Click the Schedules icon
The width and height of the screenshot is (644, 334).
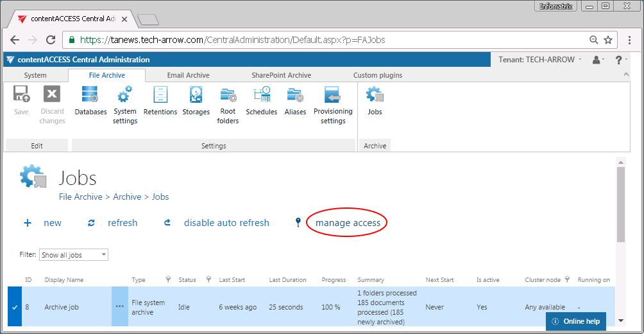(262, 101)
